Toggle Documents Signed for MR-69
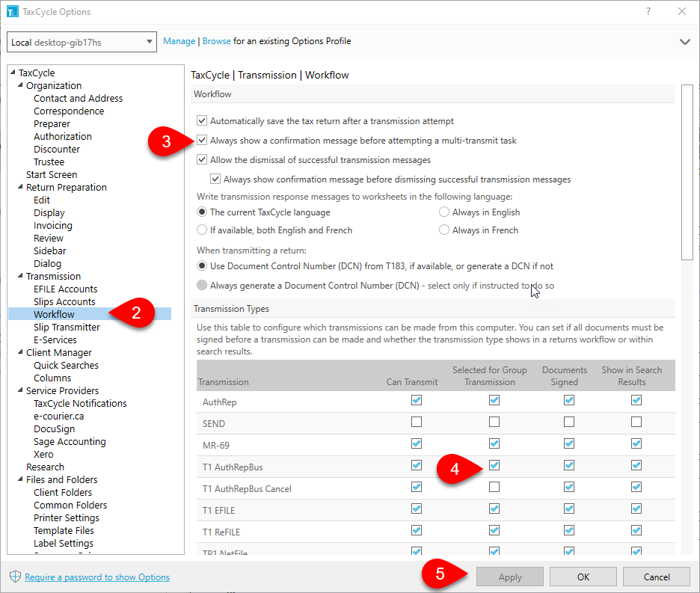 coord(568,443)
